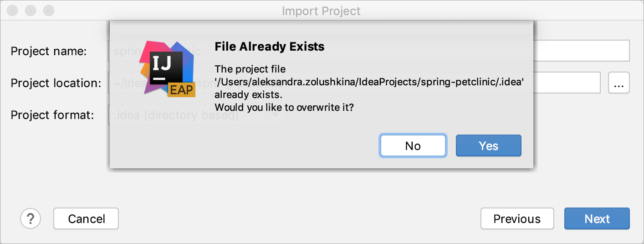Browse for project location with ellipsis button
The width and height of the screenshot is (644, 244).
618,83
